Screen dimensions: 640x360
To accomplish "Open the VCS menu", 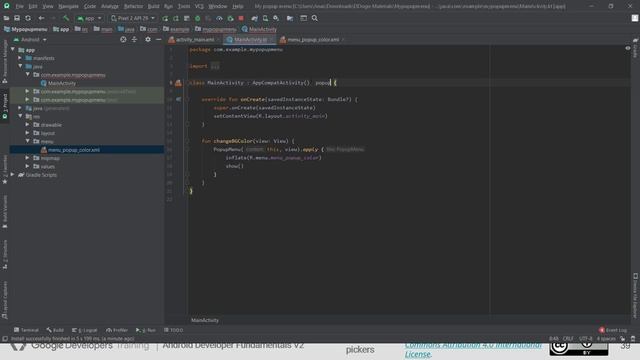I will coord(199,6).
